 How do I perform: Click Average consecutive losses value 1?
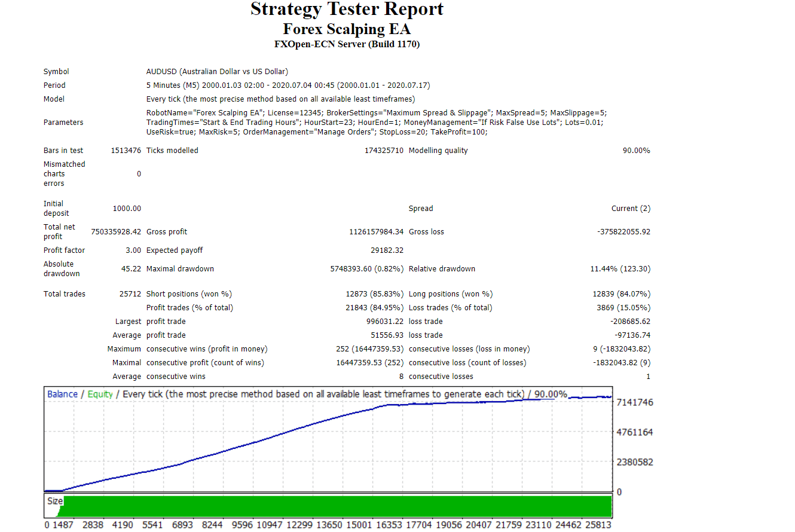[648, 377]
